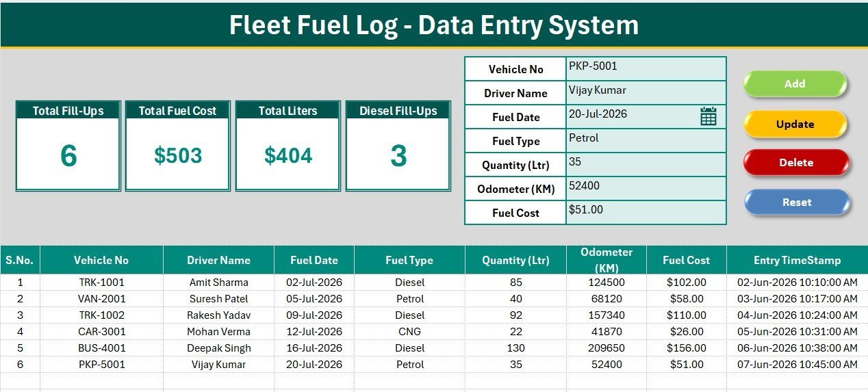
Task: Click the Vijay Kumar cell in the table
Action: click(x=218, y=364)
